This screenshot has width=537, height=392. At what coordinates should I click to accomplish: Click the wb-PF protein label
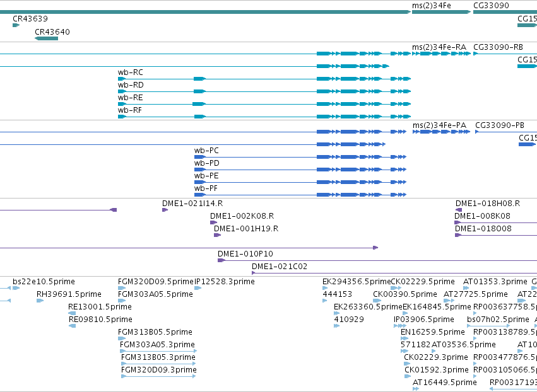206,188
